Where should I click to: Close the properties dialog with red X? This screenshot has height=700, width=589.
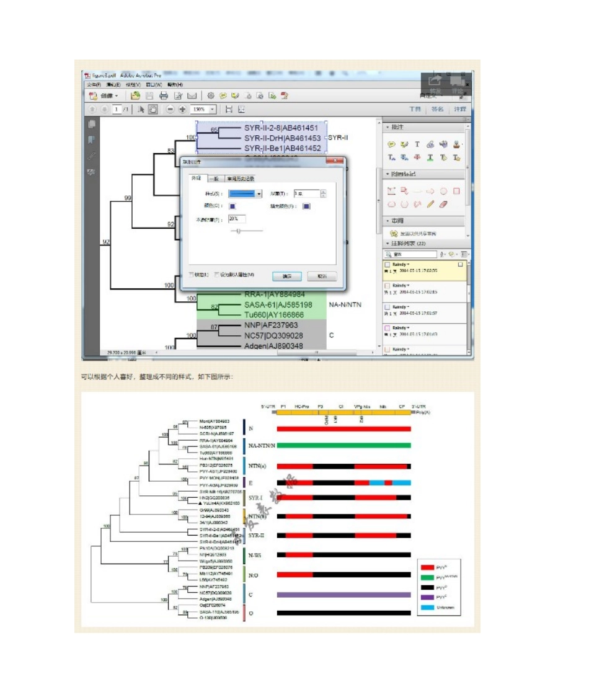[334, 161]
